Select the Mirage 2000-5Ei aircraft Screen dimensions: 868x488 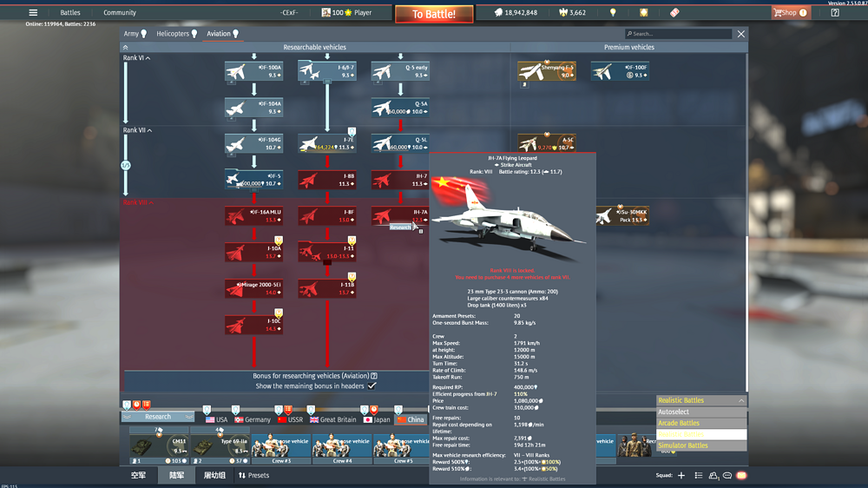pos(253,288)
